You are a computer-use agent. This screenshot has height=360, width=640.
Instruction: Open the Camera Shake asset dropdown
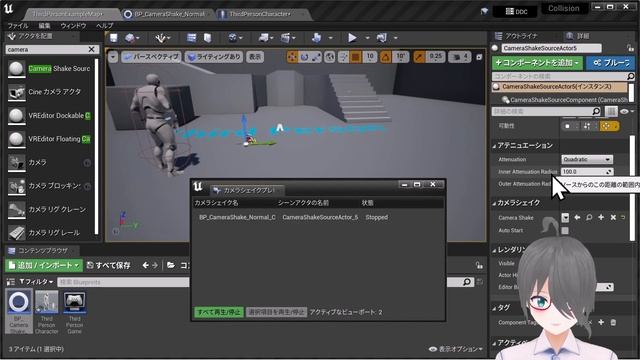(x=565, y=218)
